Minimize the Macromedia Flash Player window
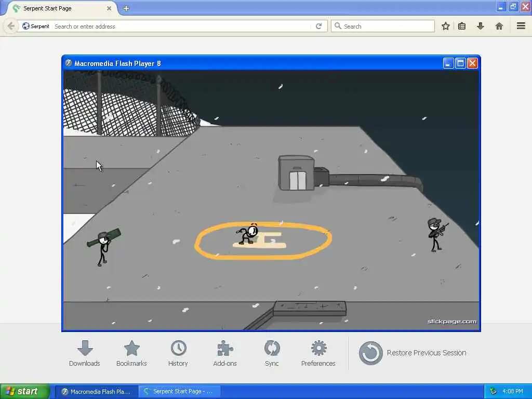The width and height of the screenshot is (532, 399). pos(448,63)
